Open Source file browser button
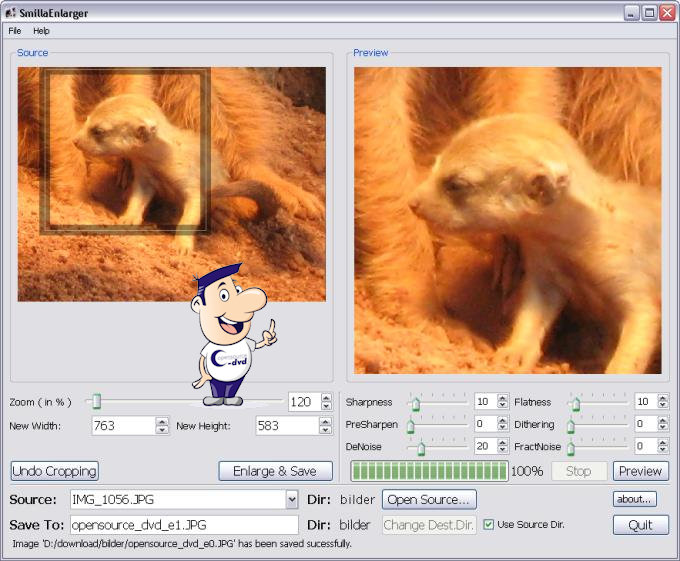This screenshot has height=561, width=680. 430,499
